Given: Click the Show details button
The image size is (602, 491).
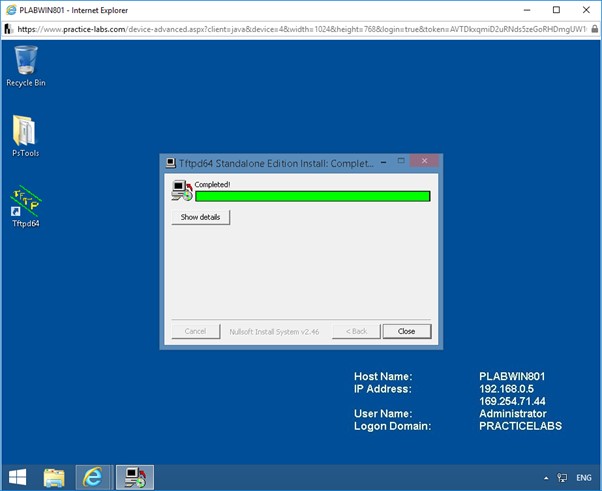Looking at the screenshot, I should [x=200, y=217].
